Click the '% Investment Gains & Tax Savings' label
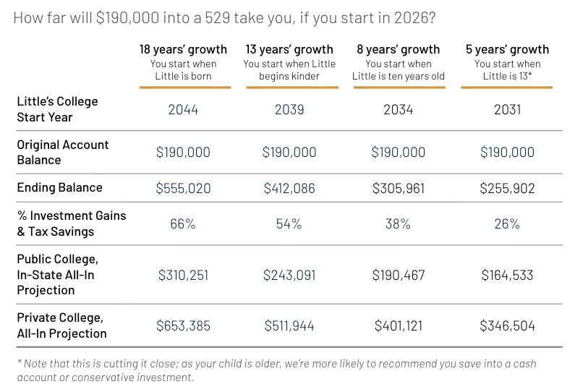Screen dimensions: 575x392 [x=71, y=223]
